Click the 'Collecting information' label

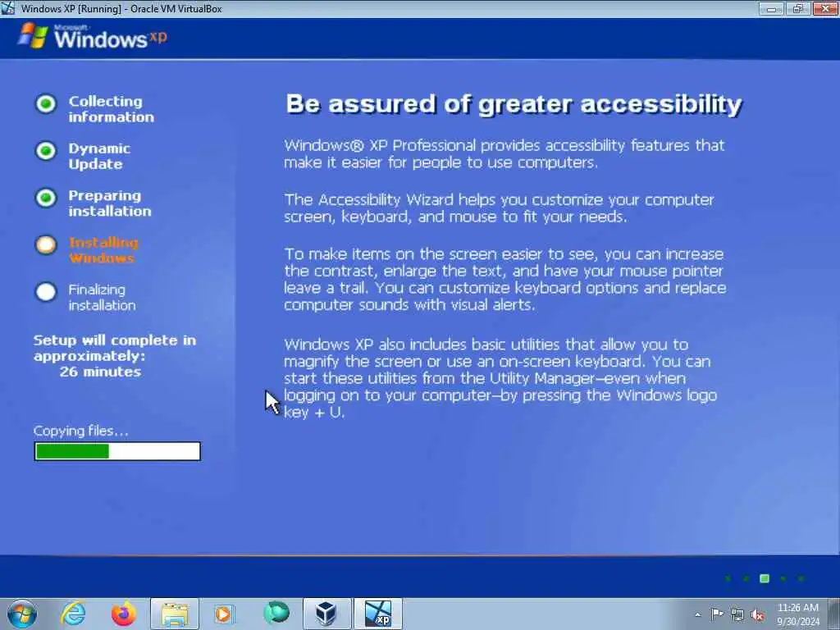pos(111,109)
